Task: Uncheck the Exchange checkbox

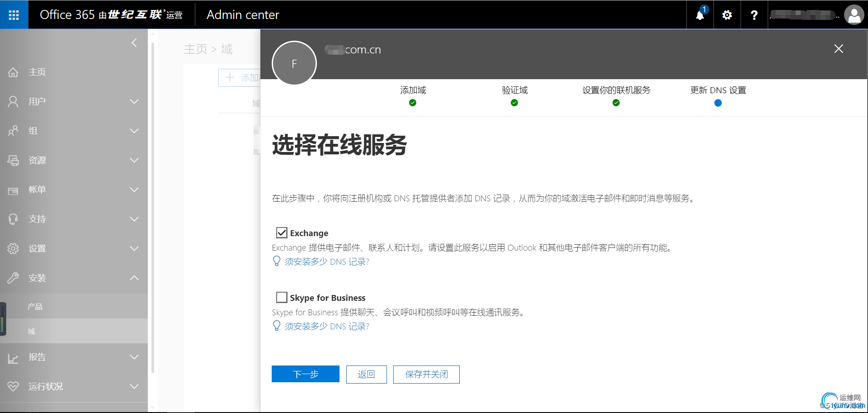Action: 282,233
